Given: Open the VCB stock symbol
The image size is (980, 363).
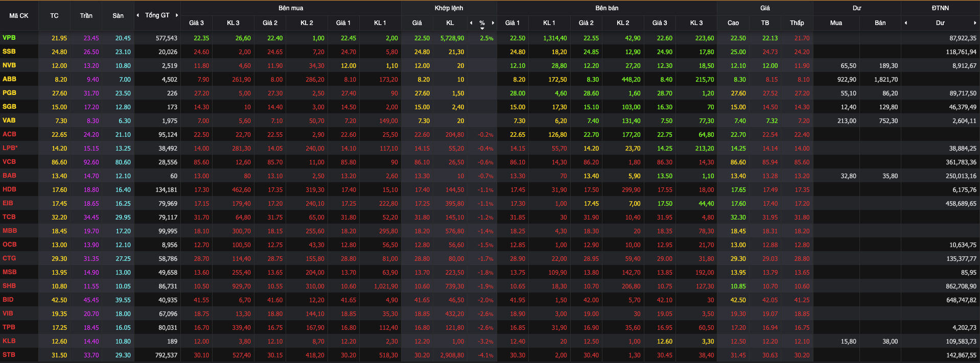Looking at the screenshot, I should click(9, 162).
